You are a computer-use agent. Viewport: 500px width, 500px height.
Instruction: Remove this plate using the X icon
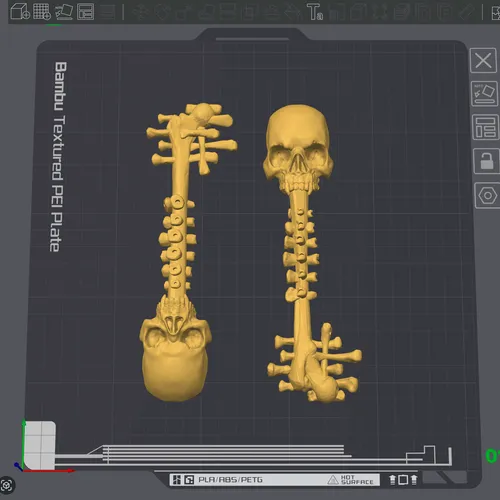point(483,60)
